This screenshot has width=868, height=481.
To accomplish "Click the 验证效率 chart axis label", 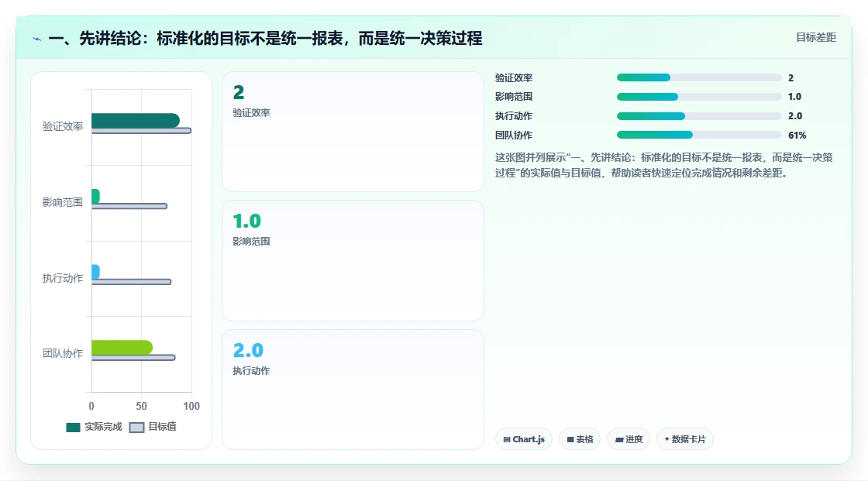I will point(63,127).
